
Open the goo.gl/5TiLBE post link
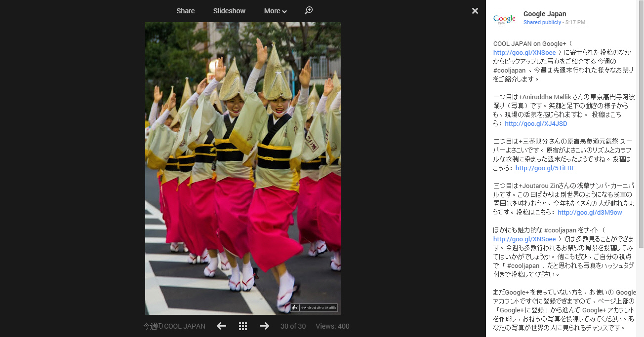(545, 168)
